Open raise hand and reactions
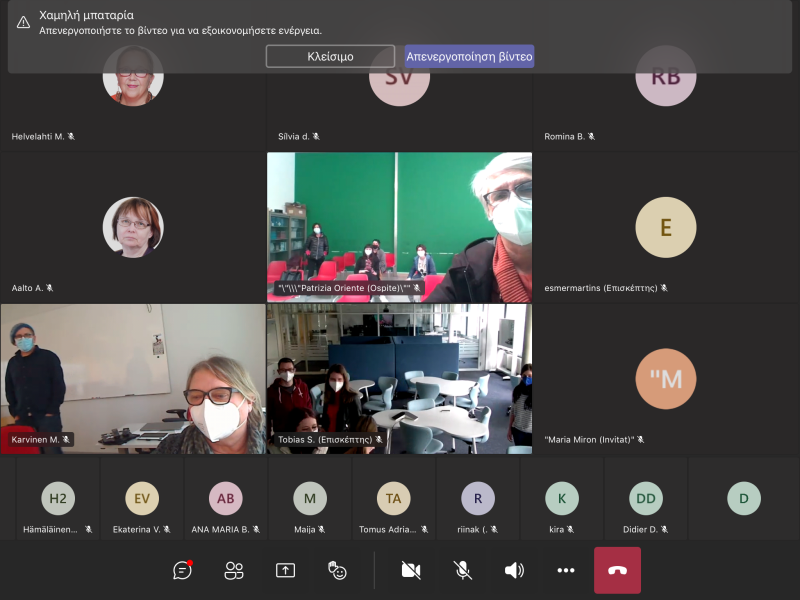This screenshot has width=800, height=600. pos(338,570)
